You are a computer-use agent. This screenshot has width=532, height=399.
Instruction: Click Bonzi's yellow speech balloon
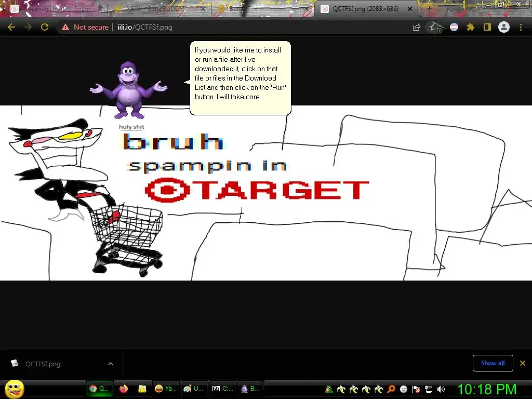pyautogui.click(x=240, y=78)
